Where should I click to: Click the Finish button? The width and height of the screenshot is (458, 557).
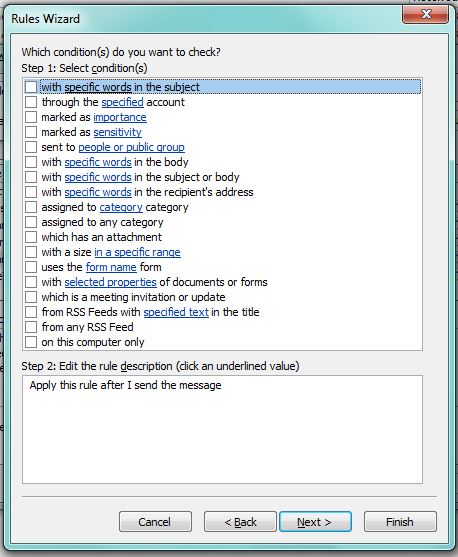[x=400, y=522]
